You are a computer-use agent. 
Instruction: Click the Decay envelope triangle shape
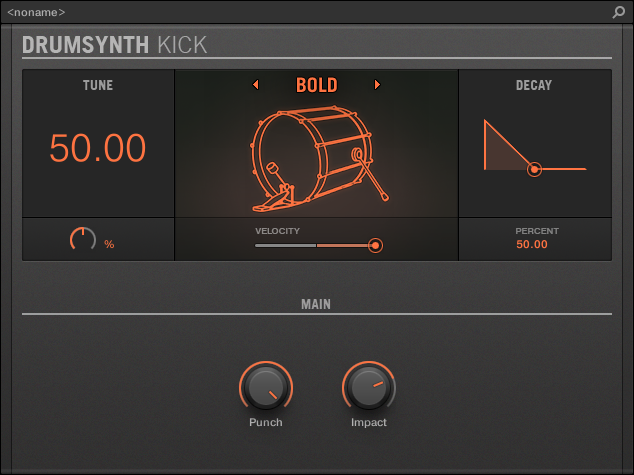pos(502,152)
